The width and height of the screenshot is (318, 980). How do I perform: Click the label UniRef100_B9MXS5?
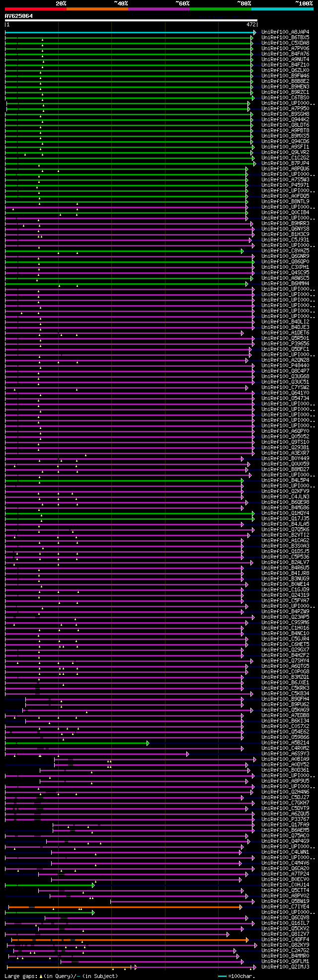[x=285, y=136]
